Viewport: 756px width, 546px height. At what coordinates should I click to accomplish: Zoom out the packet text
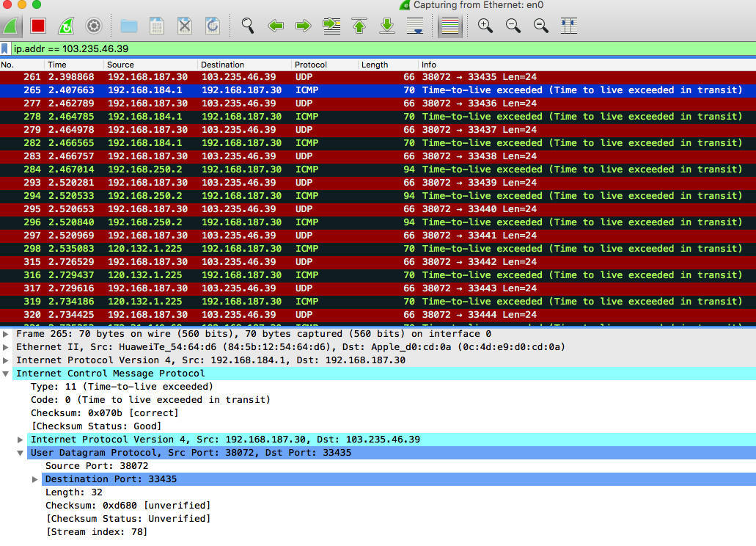pyautogui.click(x=513, y=26)
